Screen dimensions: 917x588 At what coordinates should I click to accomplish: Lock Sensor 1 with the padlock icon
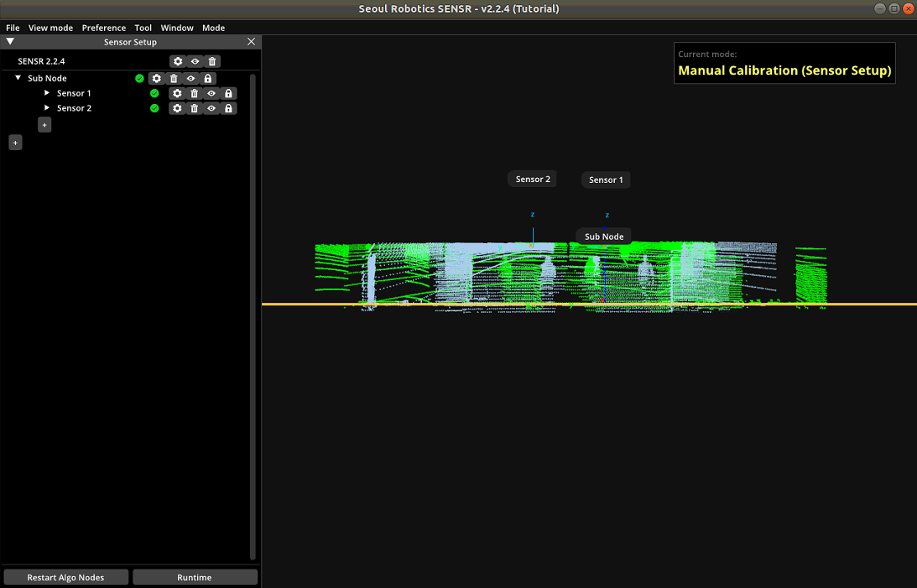[228, 93]
